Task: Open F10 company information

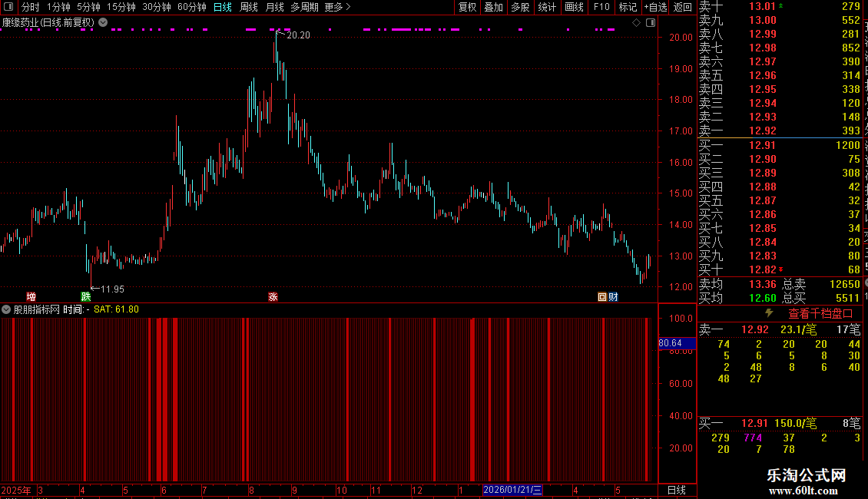Action: [x=601, y=7]
